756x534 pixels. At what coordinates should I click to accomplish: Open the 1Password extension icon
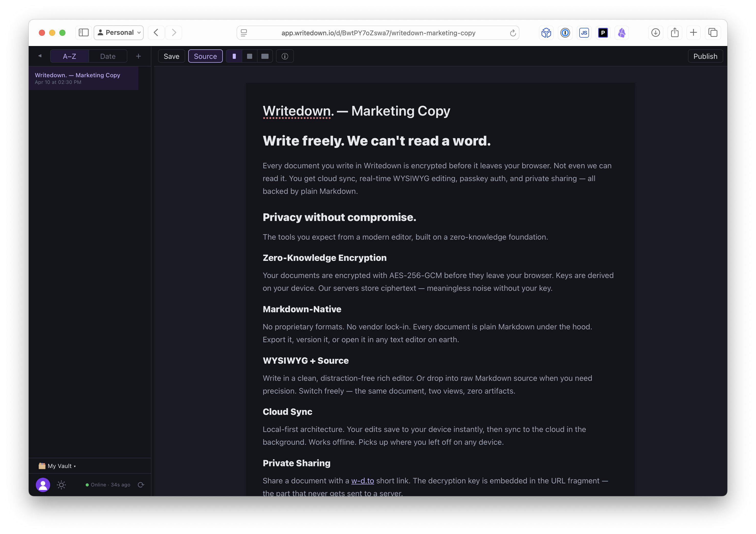[x=565, y=32]
